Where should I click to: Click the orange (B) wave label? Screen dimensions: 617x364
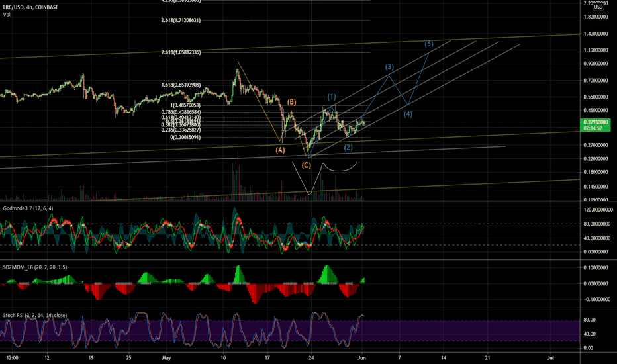click(x=291, y=102)
